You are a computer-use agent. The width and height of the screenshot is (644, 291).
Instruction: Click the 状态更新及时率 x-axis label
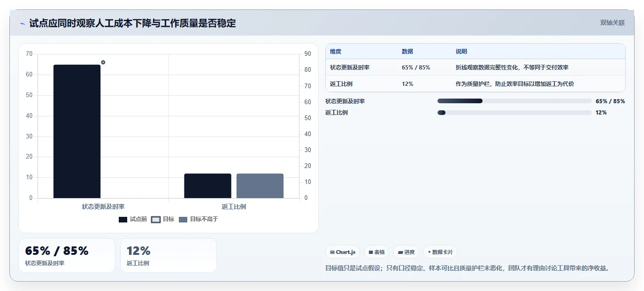tap(103, 207)
